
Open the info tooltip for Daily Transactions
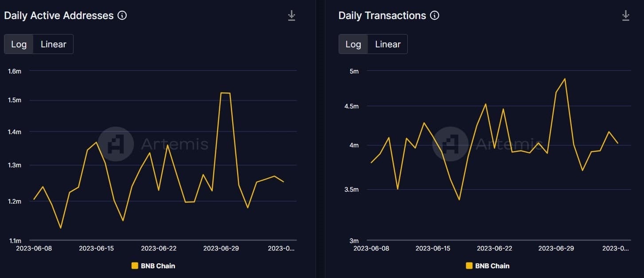point(435,15)
